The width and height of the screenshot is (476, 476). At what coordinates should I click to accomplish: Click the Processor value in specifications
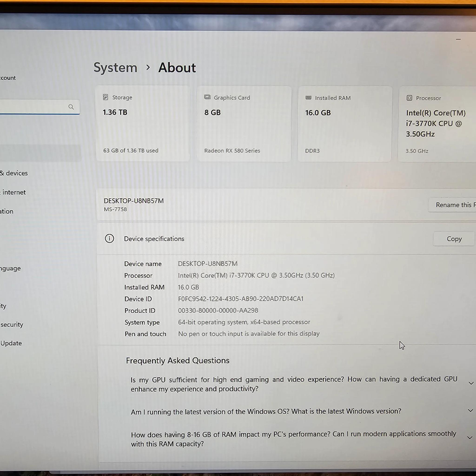pyautogui.click(x=256, y=275)
